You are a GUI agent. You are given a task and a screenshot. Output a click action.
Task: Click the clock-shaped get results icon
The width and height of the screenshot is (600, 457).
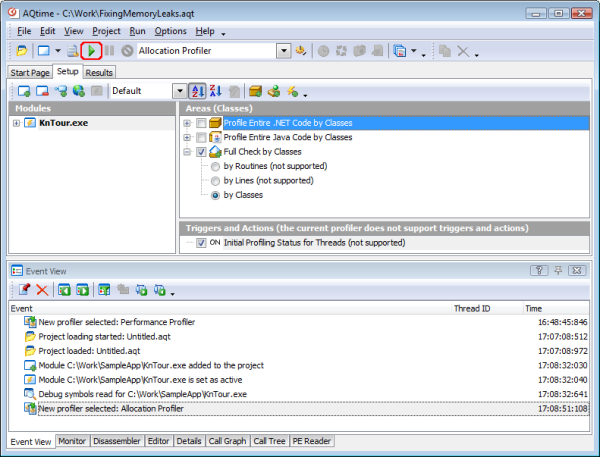click(323, 51)
